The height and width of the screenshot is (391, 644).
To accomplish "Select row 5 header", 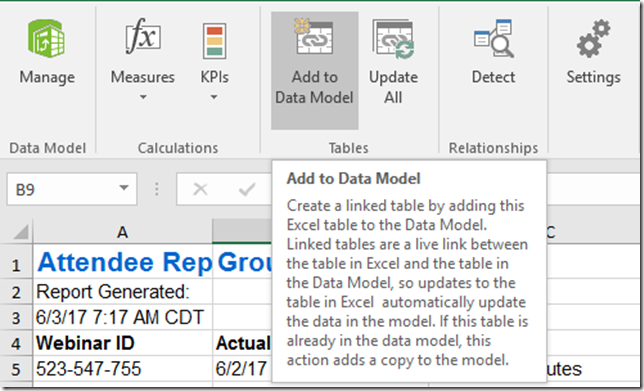I will click(16, 368).
